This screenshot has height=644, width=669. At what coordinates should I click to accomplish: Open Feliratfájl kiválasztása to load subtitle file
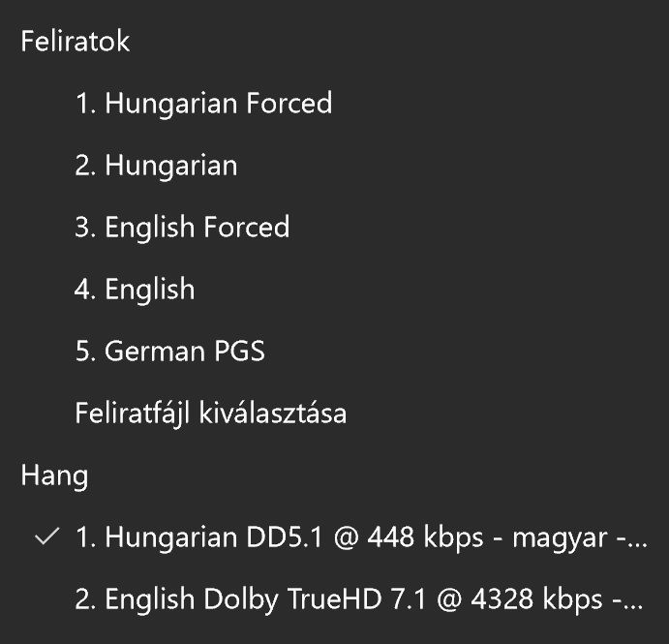[211, 414]
